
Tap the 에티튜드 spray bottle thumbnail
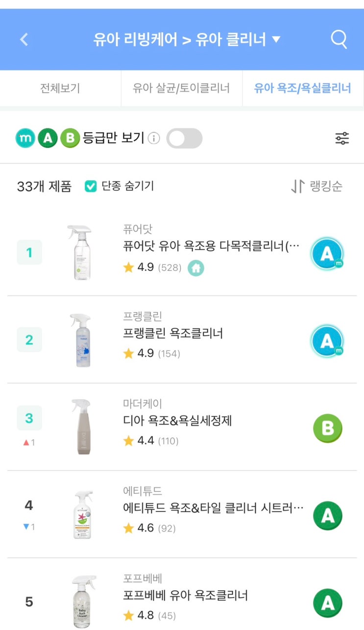click(x=80, y=515)
